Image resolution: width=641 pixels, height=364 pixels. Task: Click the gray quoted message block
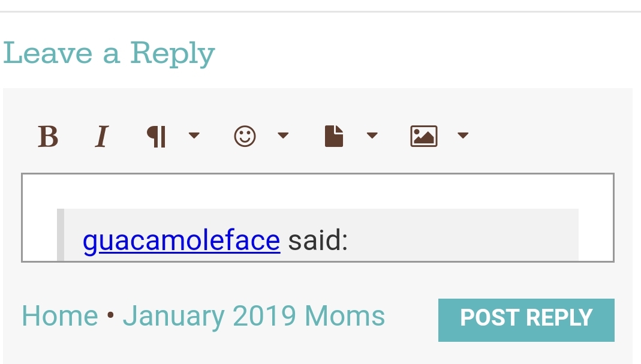318,234
